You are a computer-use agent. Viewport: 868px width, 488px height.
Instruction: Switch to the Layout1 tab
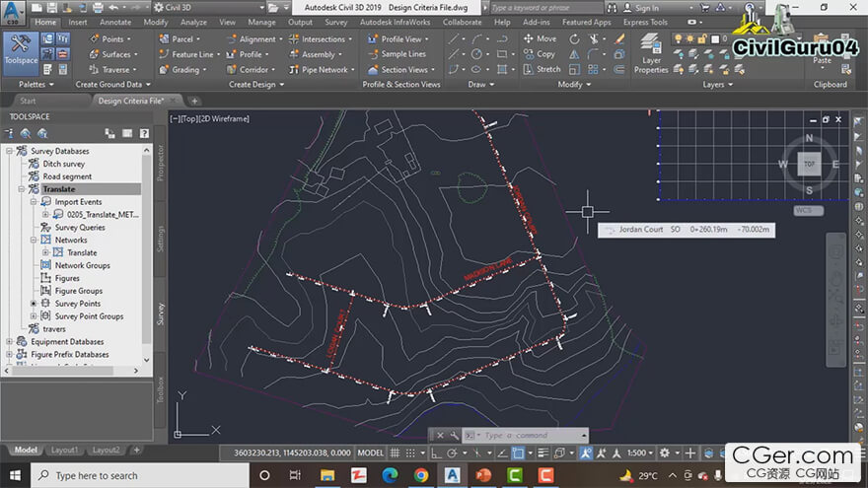click(x=64, y=451)
